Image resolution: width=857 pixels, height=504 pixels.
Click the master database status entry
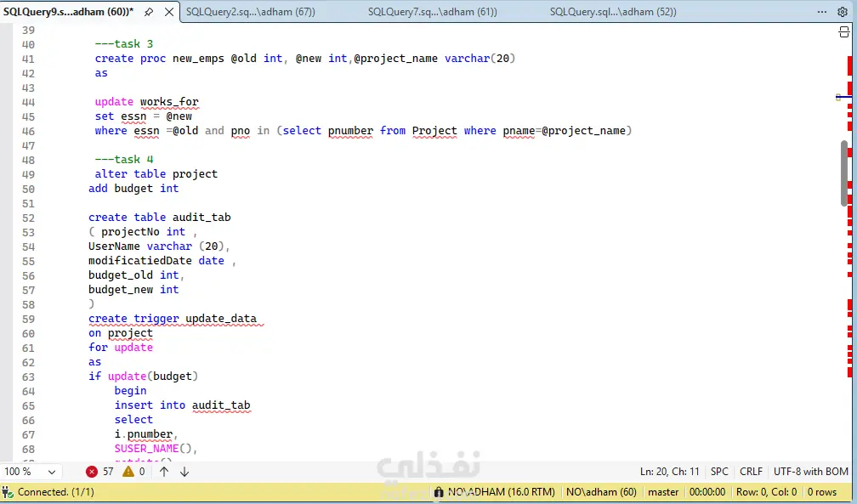click(663, 492)
